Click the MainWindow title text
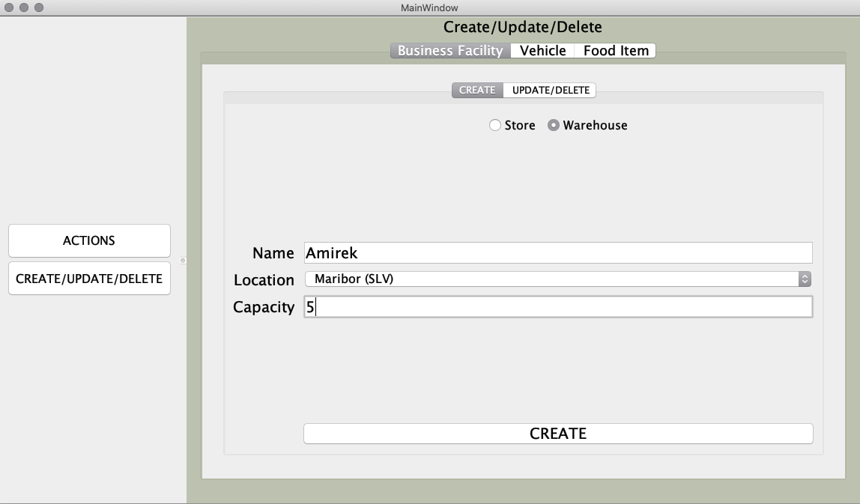This screenshot has width=860, height=504. pos(429,7)
